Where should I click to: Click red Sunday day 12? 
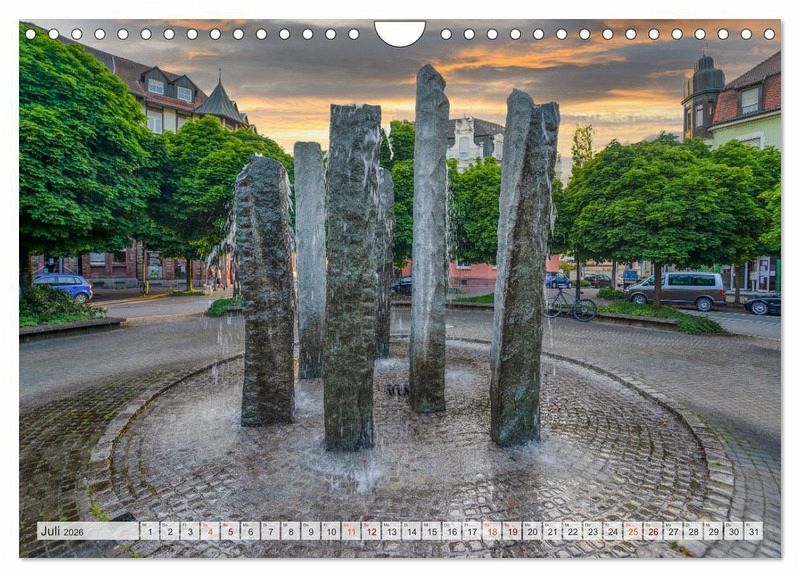371,531
